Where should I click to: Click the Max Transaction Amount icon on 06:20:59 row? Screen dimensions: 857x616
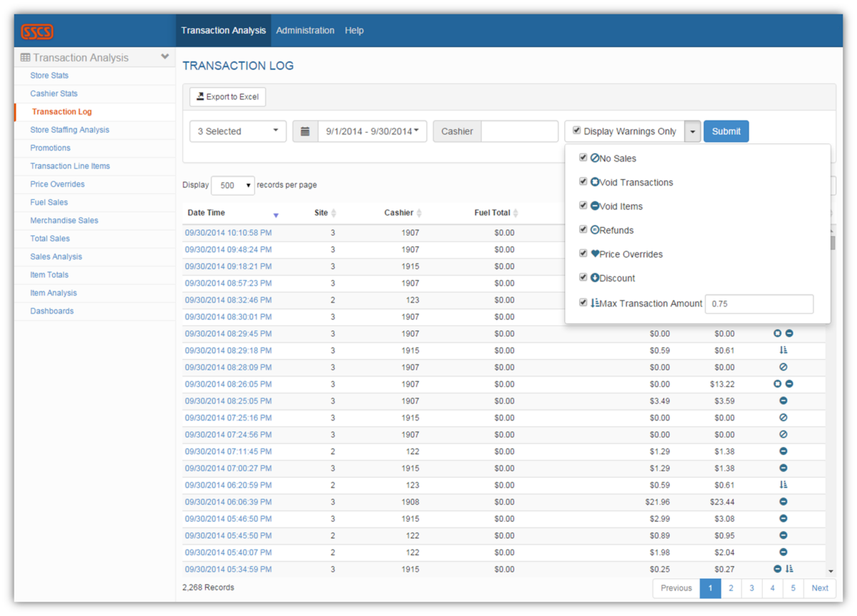pos(783,484)
